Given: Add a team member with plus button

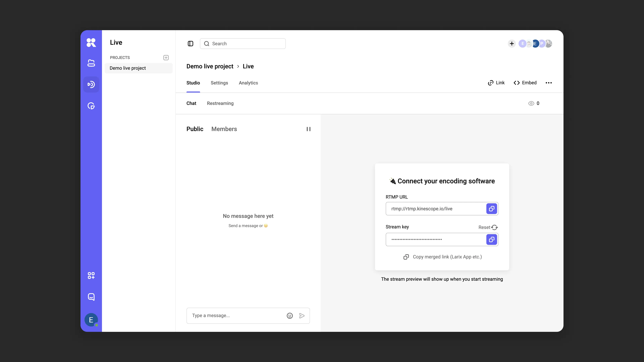Looking at the screenshot, I should click(512, 44).
